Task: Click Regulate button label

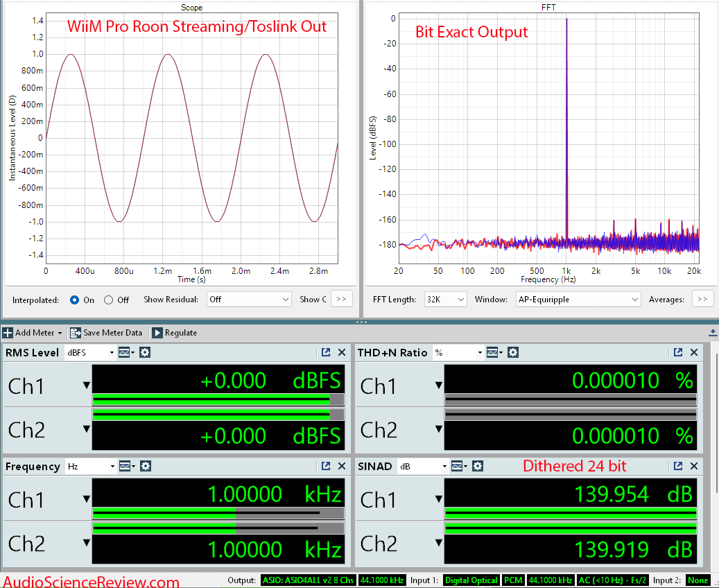Action: pyautogui.click(x=181, y=333)
